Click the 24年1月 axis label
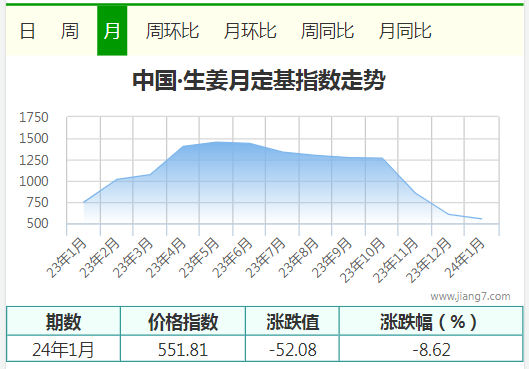This screenshot has height=369, width=529. [464, 258]
